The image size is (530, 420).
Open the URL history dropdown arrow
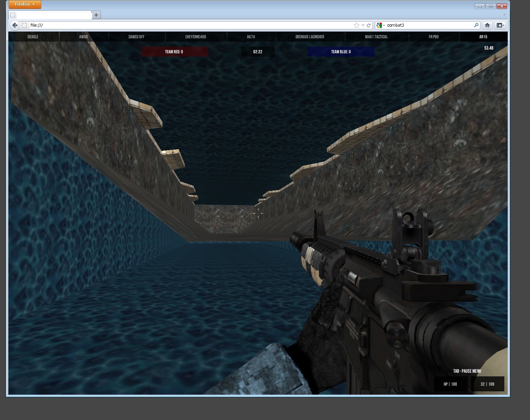(363, 25)
